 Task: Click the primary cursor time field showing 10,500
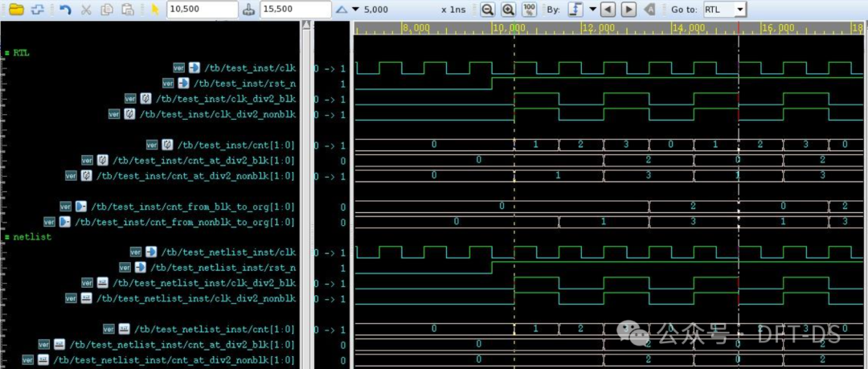[202, 10]
